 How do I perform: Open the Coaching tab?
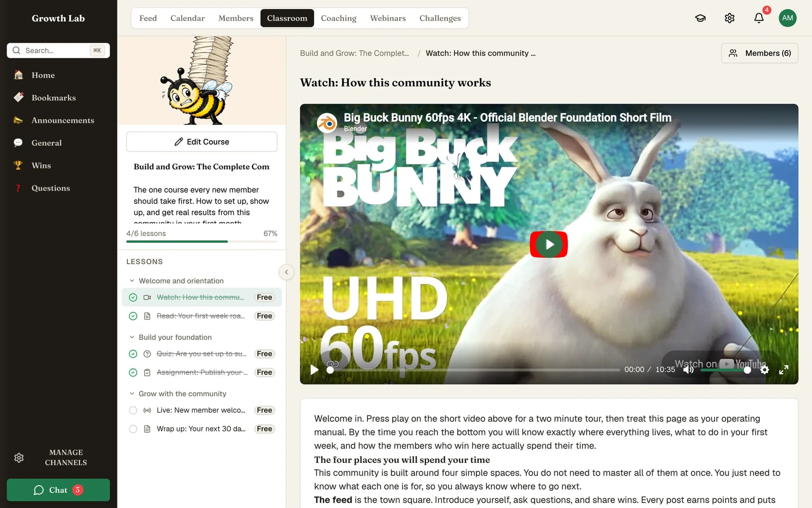[339, 18]
